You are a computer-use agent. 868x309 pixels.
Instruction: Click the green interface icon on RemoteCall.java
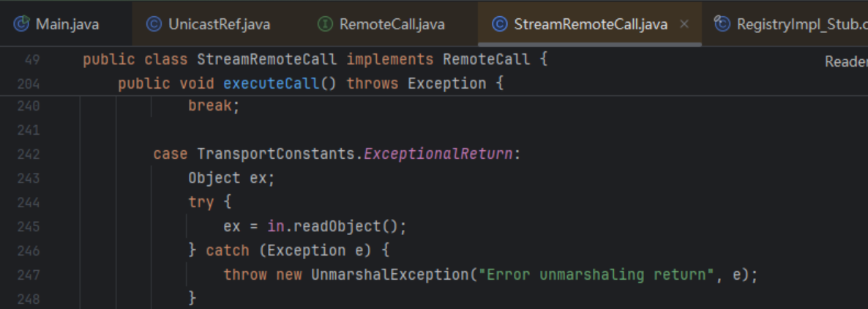[326, 24]
